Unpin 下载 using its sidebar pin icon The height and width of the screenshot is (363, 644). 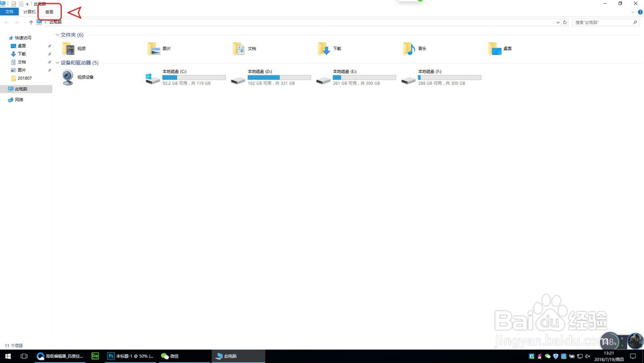click(x=50, y=54)
